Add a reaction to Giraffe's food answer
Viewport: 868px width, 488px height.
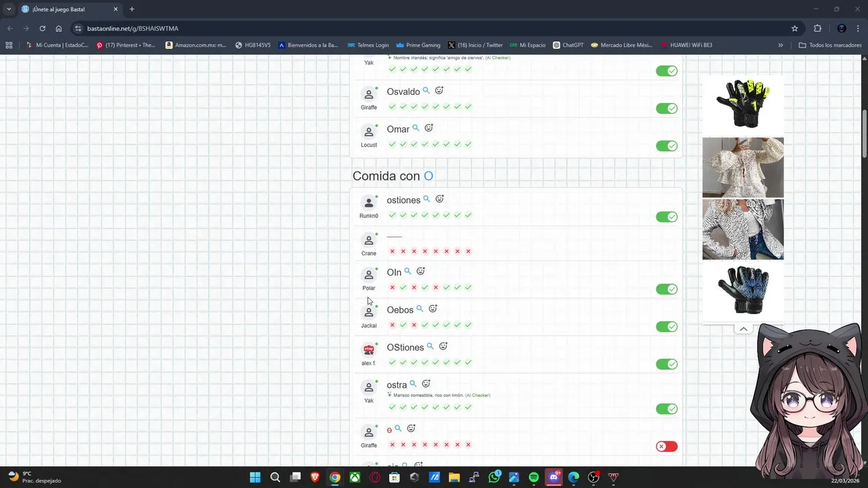(411, 428)
